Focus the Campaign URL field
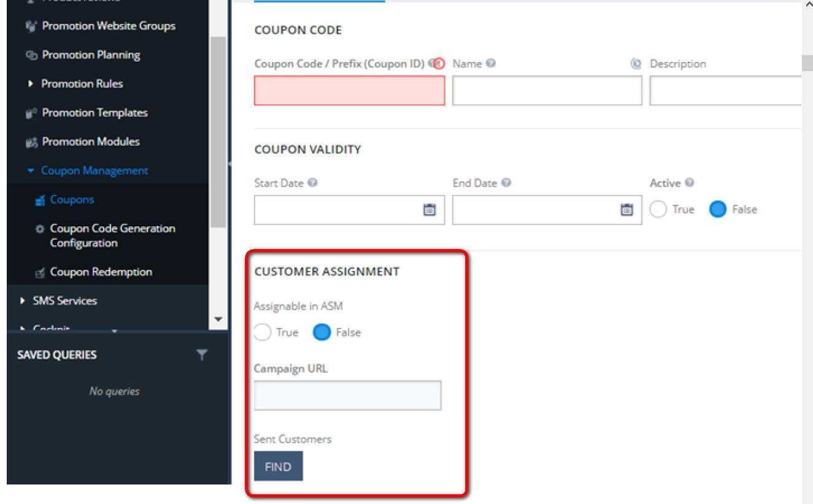Viewport: 813px width, 504px height. [347, 395]
